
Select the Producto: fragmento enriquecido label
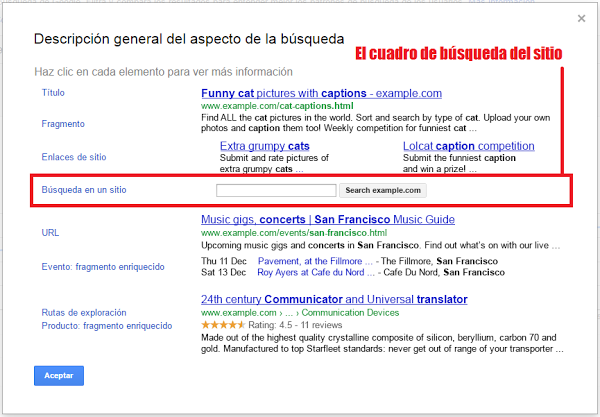click(107, 326)
